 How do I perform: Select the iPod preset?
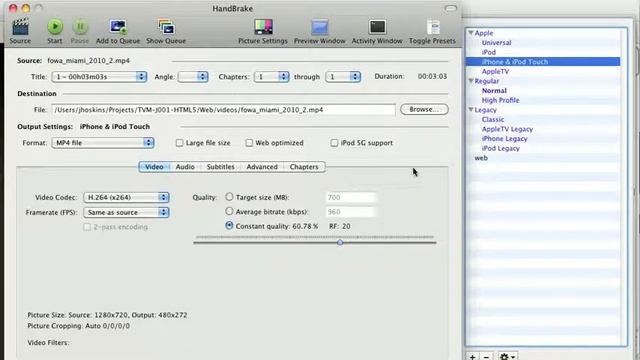click(489, 52)
